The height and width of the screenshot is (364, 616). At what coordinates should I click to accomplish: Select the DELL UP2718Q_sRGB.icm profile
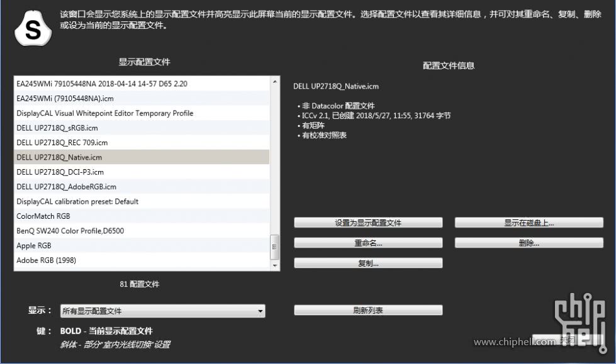click(142, 128)
